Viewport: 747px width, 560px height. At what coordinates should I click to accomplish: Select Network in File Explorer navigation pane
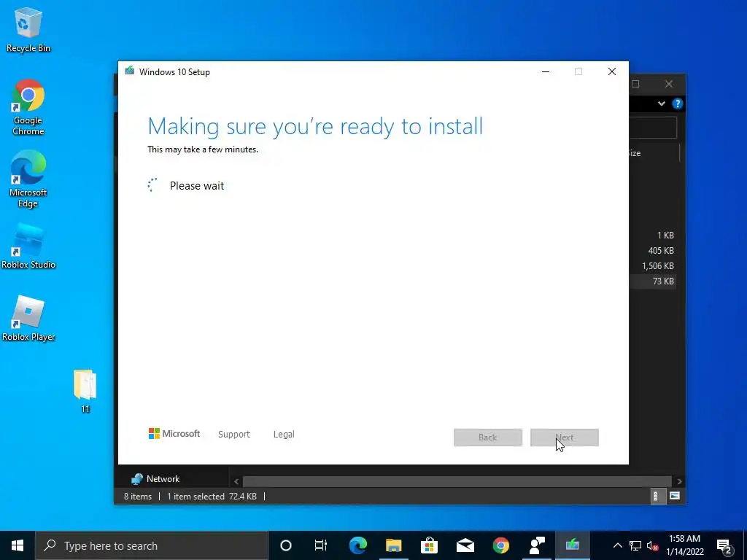coord(156,478)
